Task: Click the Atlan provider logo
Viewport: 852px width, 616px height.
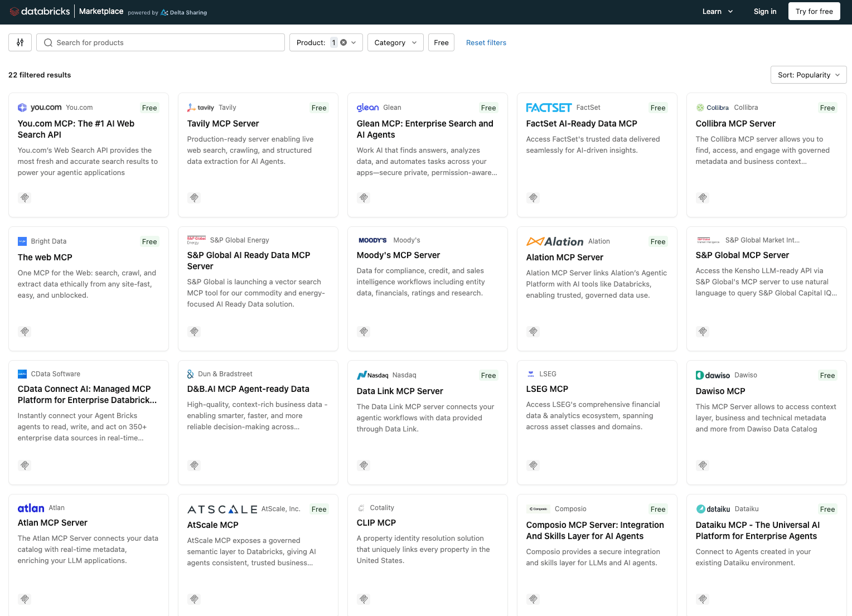Action: (x=31, y=508)
